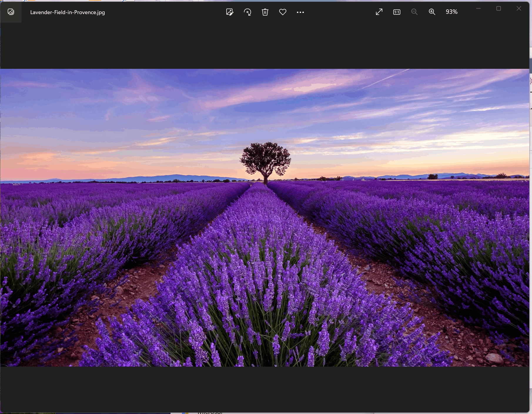Screen dimensions: 532x414
Task: Click the 93% zoom level indicator
Action: (452, 12)
